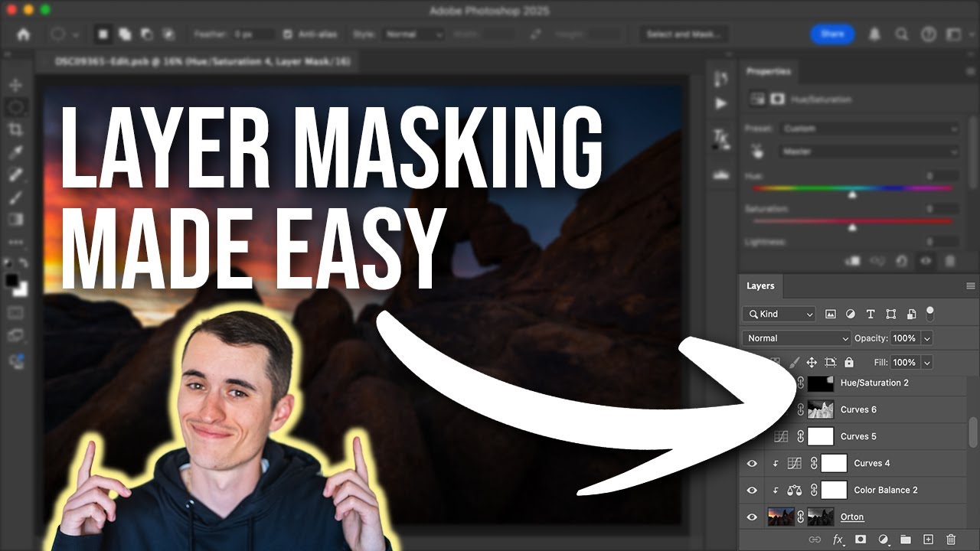Choose New selection mode in options bar
The height and width of the screenshot is (551, 980).
[103, 34]
